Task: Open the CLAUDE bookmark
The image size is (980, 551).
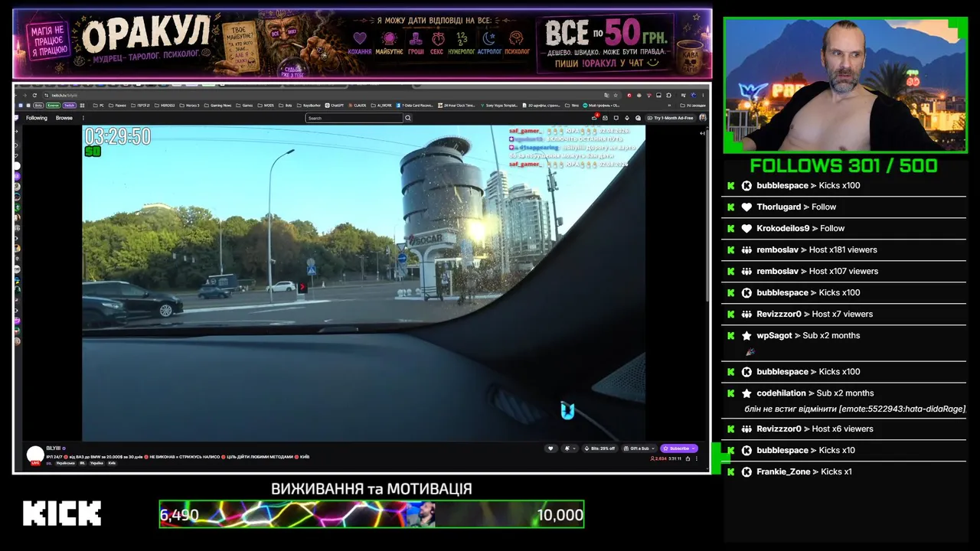Action: coord(356,106)
